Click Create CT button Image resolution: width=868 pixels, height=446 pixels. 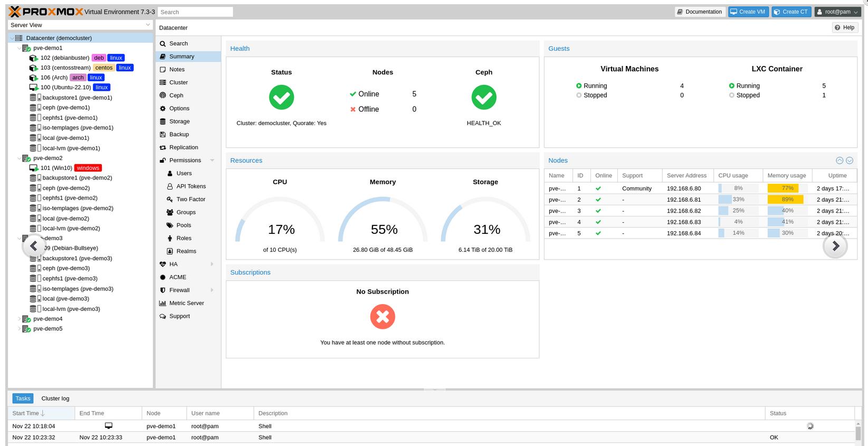coord(791,12)
